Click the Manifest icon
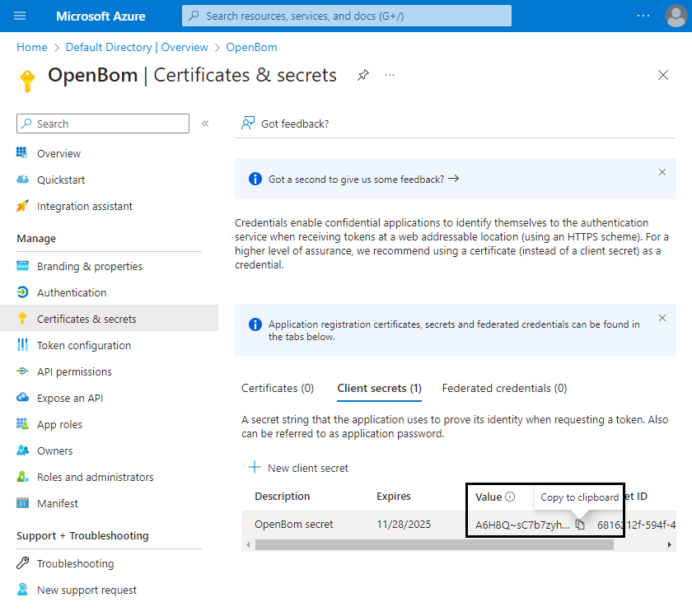Viewport: 692px width, 616px height. [22, 503]
